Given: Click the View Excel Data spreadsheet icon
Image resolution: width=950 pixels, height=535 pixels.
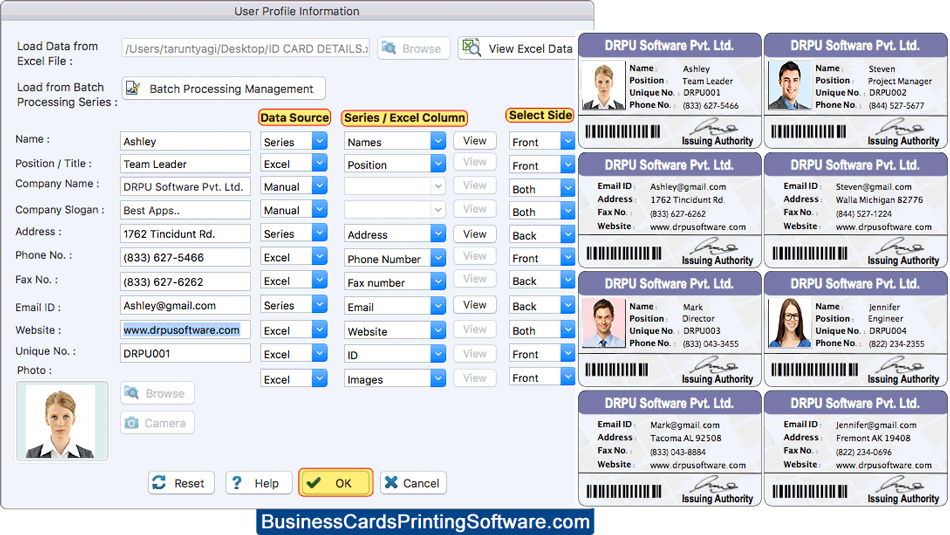Looking at the screenshot, I should point(471,48).
